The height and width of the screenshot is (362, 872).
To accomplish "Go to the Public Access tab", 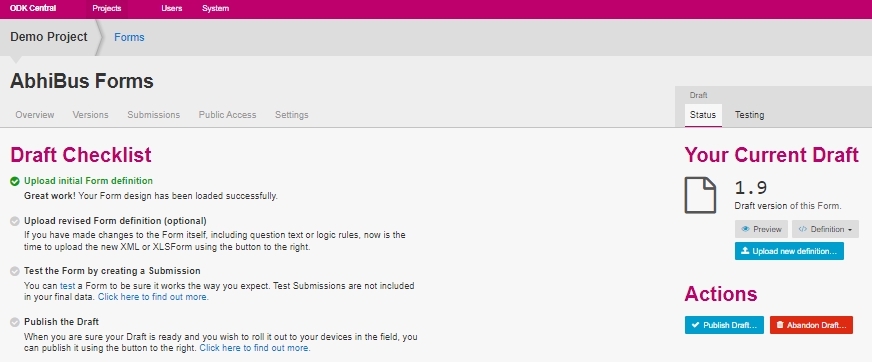I will point(227,115).
